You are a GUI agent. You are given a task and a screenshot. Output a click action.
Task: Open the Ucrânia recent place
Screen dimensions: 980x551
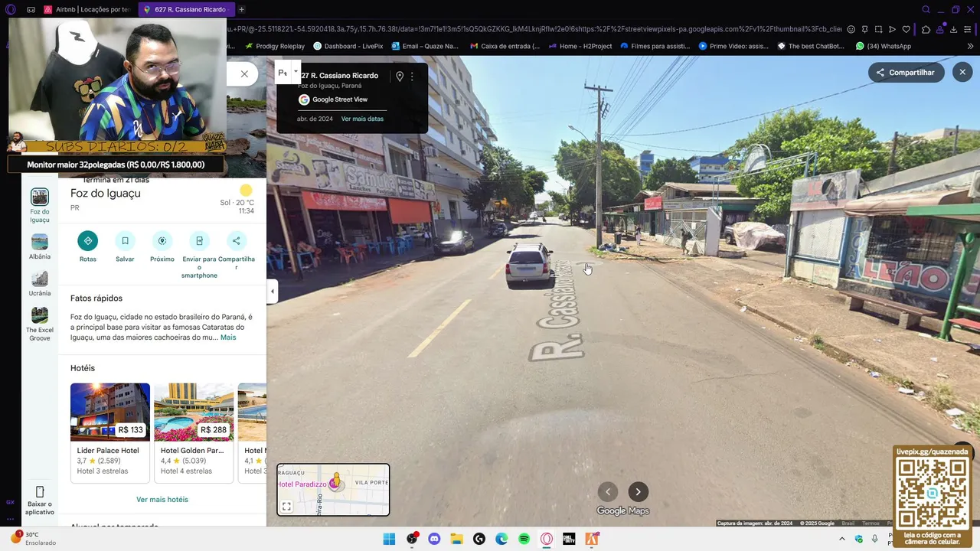pyautogui.click(x=40, y=284)
